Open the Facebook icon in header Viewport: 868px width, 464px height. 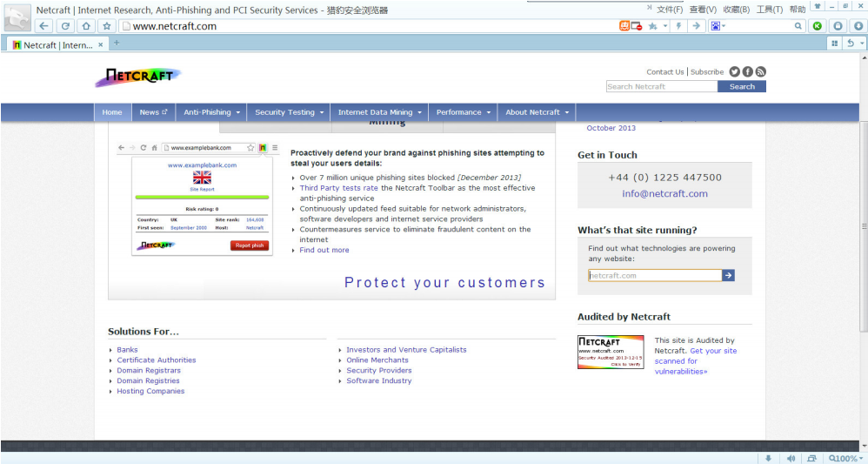coord(747,71)
